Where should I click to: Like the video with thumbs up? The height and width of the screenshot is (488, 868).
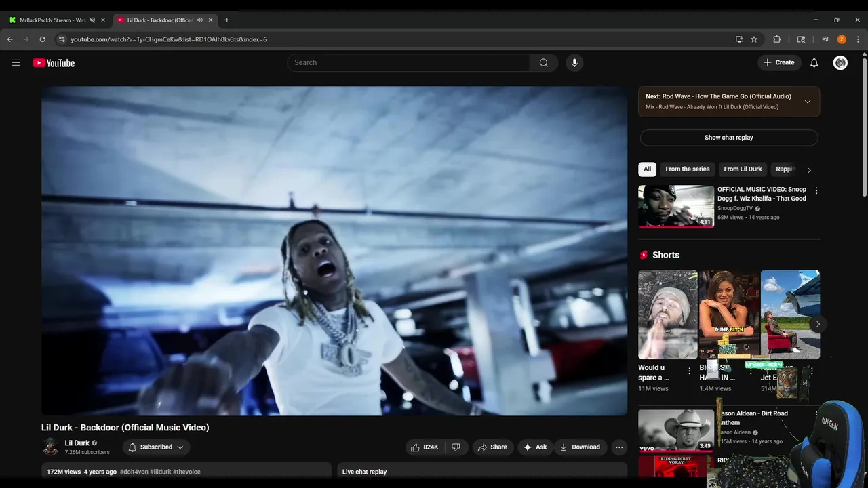pos(425,447)
